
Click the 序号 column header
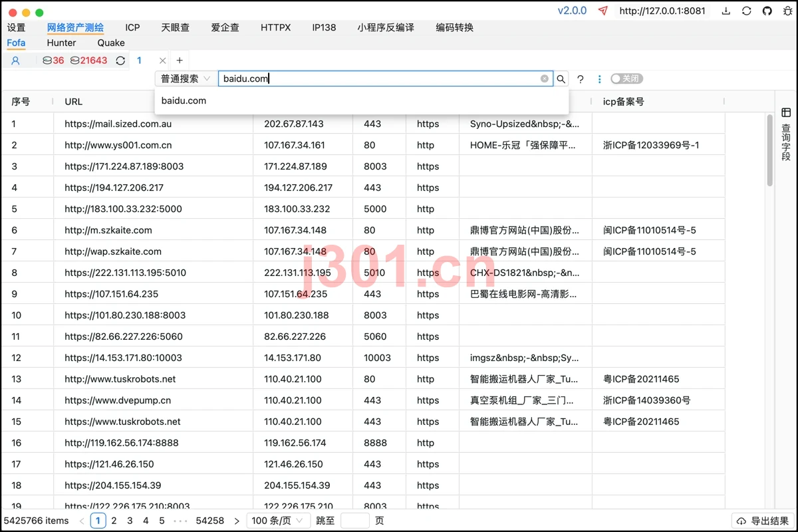pyautogui.click(x=21, y=102)
